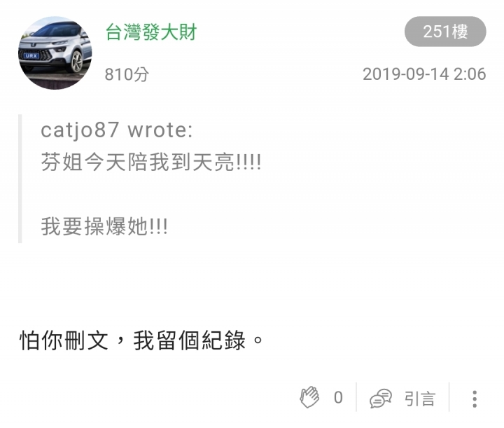
Task: Tap the 引言 quote label
Action: coord(420,399)
